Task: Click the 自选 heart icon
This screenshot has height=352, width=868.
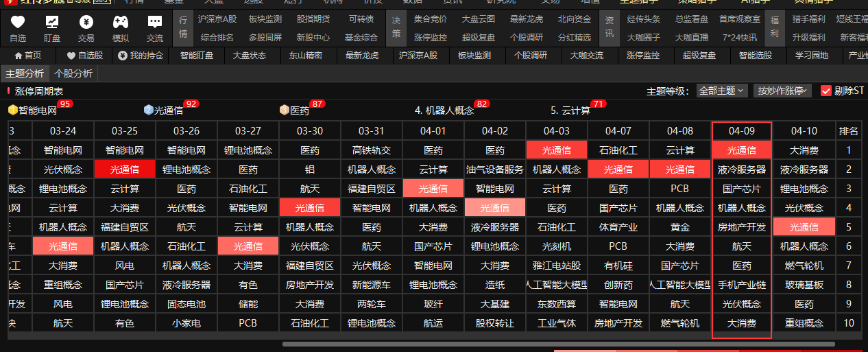Action: (18, 22)
